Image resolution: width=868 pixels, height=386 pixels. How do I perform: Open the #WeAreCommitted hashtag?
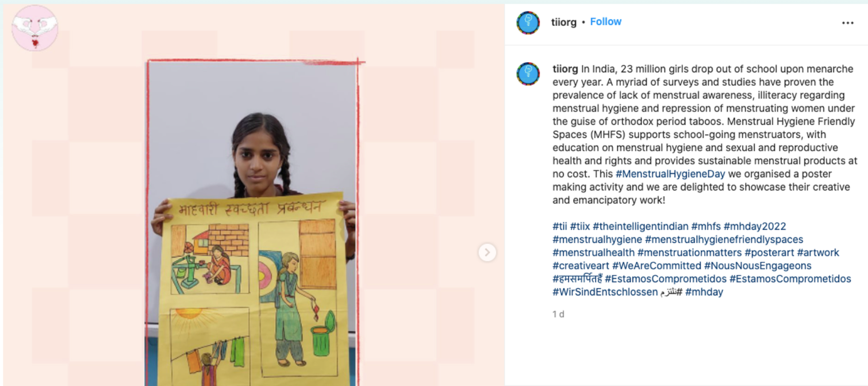click(656, 266)
